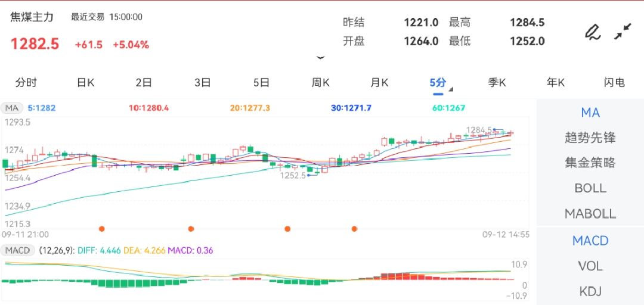Tap the (12,26,9) MACD parameters
Image resolution: width=644 pixels, height=305 pixels.
tap(57, 250)
